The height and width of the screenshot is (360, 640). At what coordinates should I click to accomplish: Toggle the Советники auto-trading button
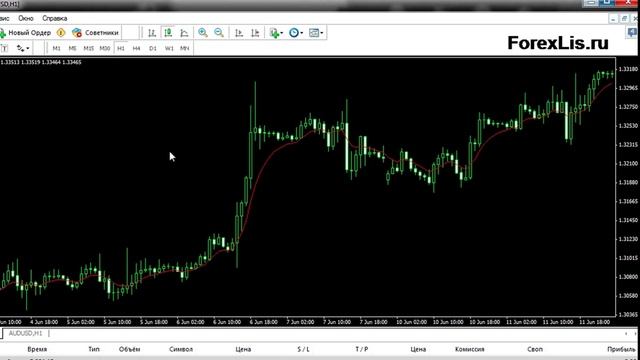[x=95, y=33]
